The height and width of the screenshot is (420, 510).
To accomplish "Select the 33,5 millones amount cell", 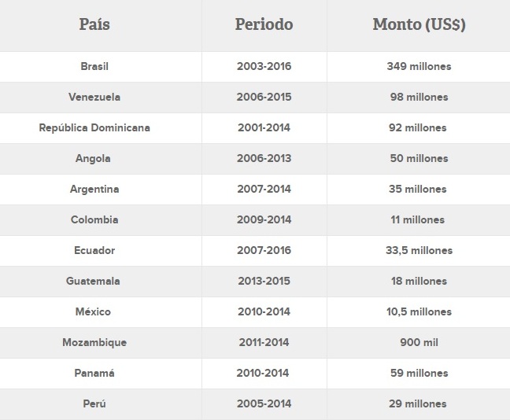I will click(x=419, y=250).
